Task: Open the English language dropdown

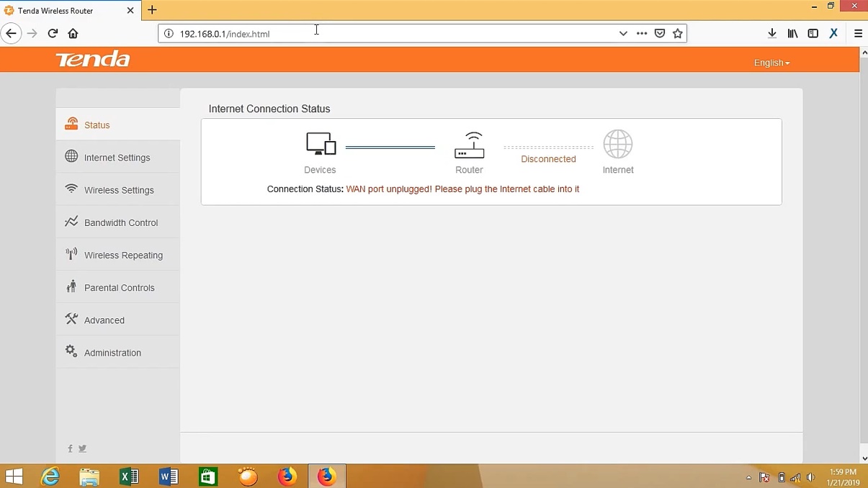Action: [771, 63]
